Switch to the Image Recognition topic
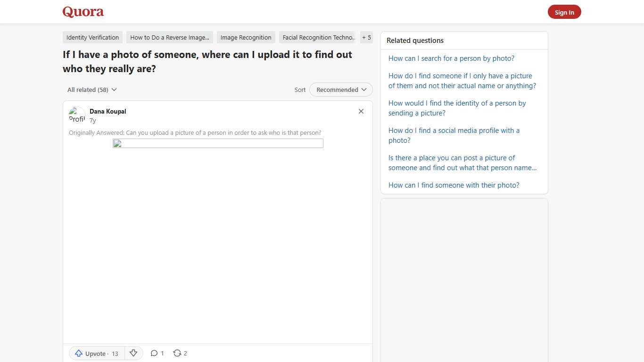The height and width of the screenshot is (362, 644). [x=246, y=37]
